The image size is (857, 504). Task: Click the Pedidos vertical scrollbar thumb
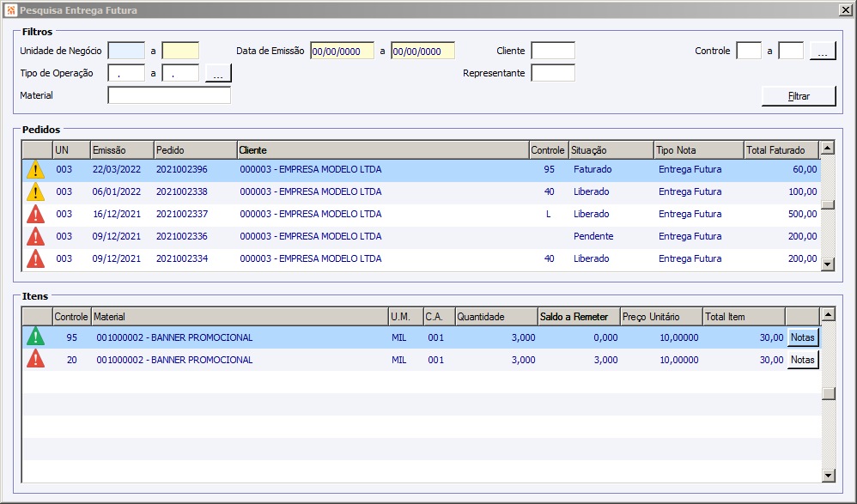828,205
